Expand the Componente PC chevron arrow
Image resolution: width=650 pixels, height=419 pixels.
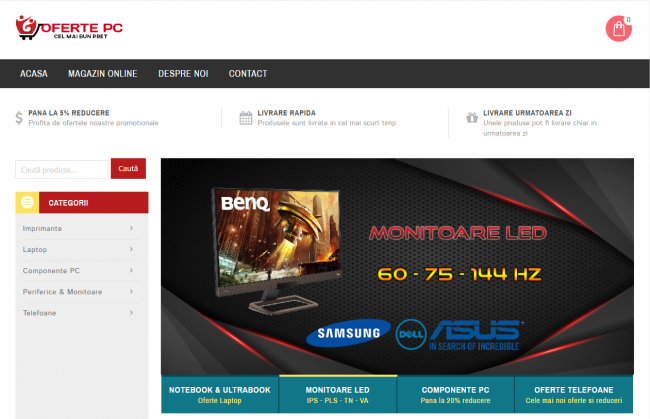(131, 270)
